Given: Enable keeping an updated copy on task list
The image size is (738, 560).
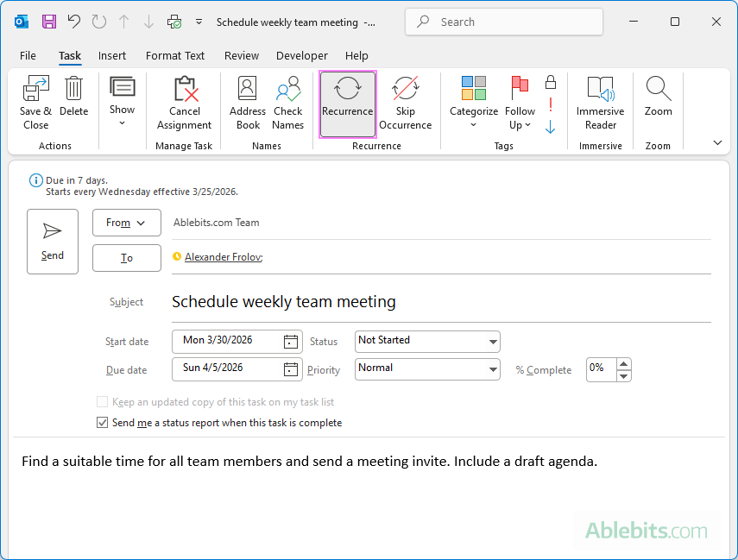Looking at the screenshot, I should [x=102, y=401].
